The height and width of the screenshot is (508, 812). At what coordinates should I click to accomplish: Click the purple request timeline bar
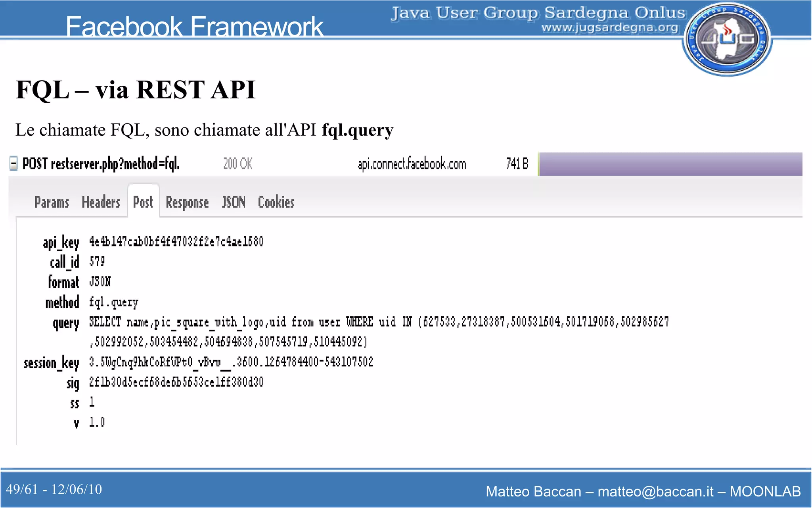pyautogui.click(x=670, y=164)
